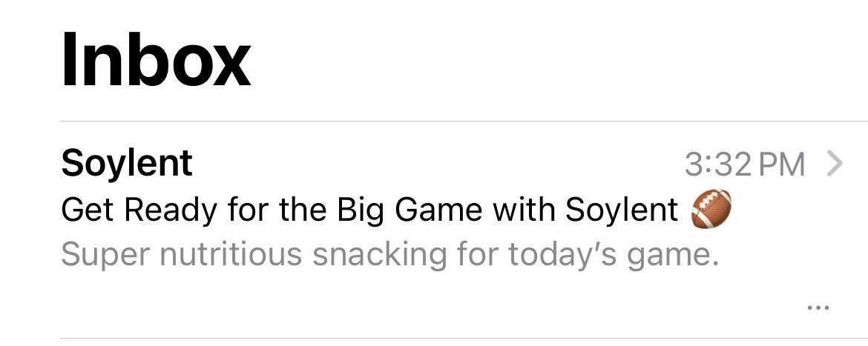This screenshot has width=868, height=346.
Task: Open the three-dot more options
Action: (818, 307)
